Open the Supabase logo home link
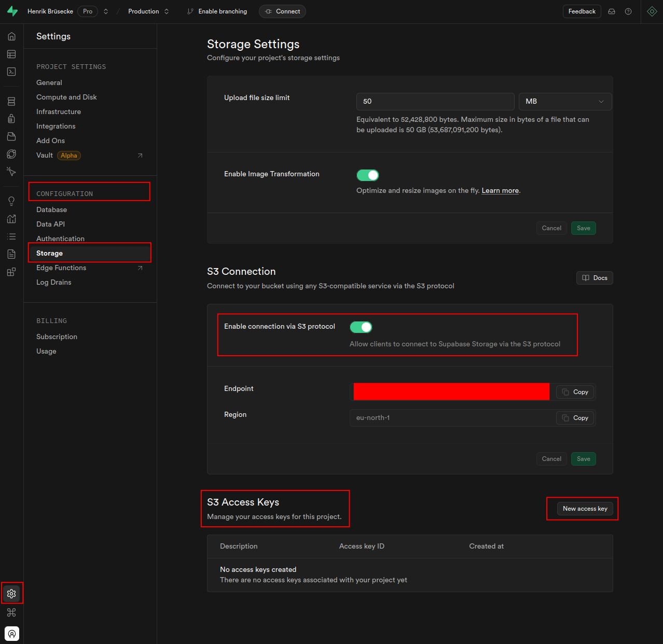Viewport: 663px width, 644px height. (12, 11)
